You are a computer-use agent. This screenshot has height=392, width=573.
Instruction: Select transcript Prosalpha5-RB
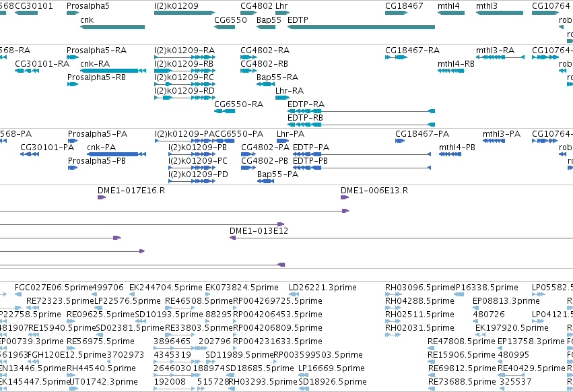pyautogui.click(x=96, y=77)
